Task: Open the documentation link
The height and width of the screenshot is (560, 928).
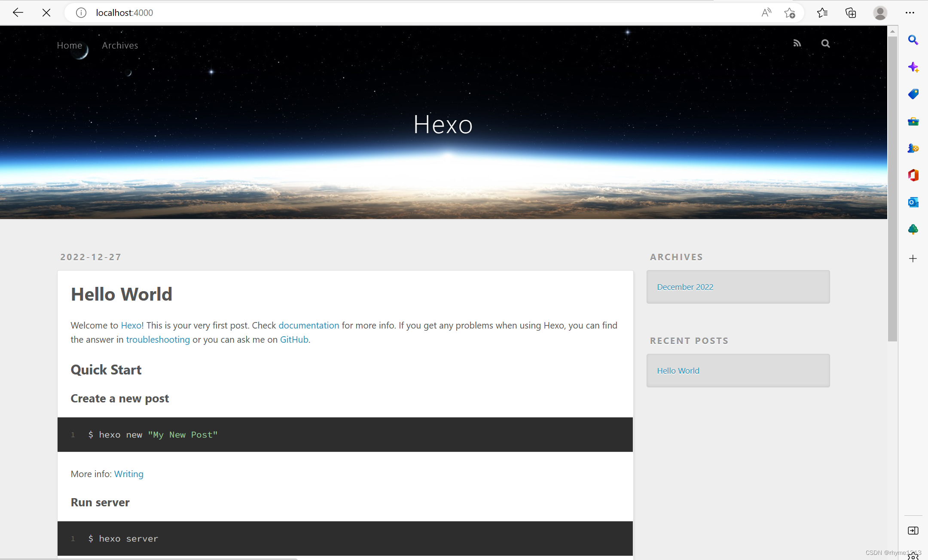Action: click(309, 325)
